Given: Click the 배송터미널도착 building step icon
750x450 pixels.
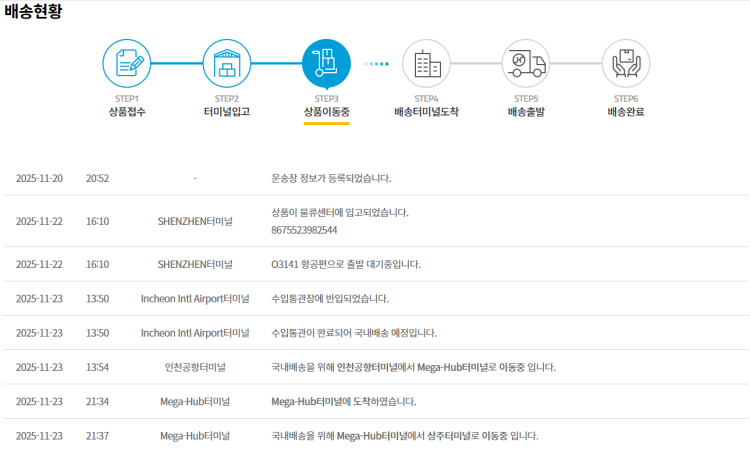Looking at the screenshot, I should click(427, 64).
